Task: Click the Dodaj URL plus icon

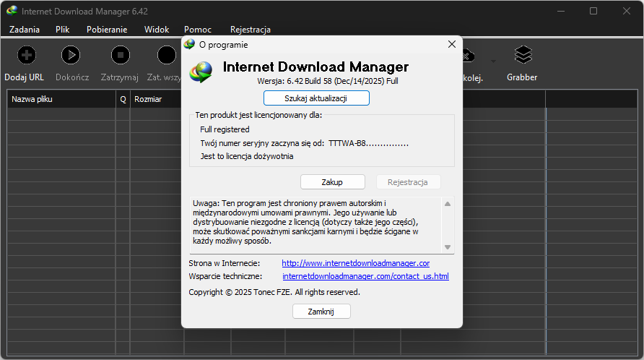Action: point(26,55)
